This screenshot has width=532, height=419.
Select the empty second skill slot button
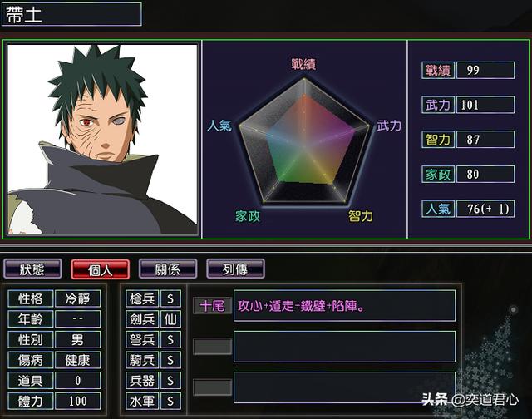coord(213,347)
